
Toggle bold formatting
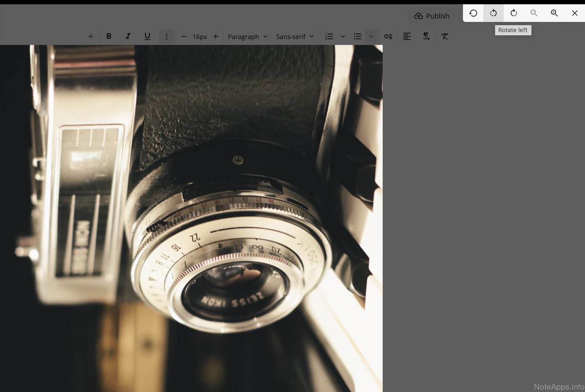(x=109, y=36)
